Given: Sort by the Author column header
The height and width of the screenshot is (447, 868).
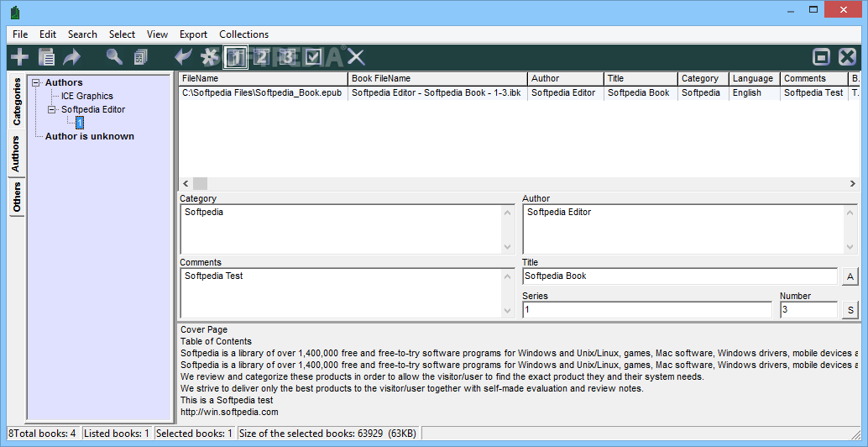Looking at the screenshot, I should (x=565, y=79).
